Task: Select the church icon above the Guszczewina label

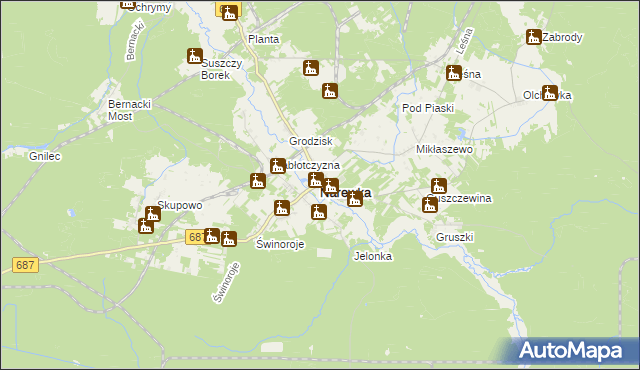Action: click(439, 186)
